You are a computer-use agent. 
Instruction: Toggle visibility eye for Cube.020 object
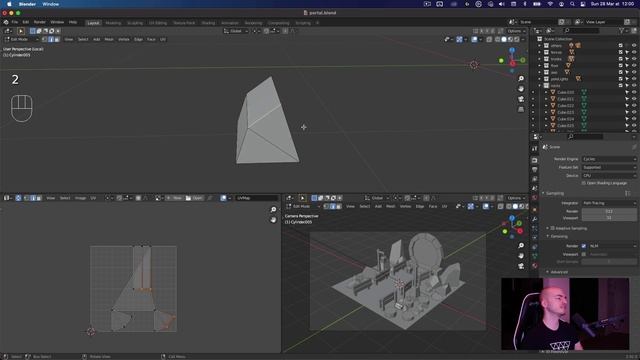[x=634, y=92]
